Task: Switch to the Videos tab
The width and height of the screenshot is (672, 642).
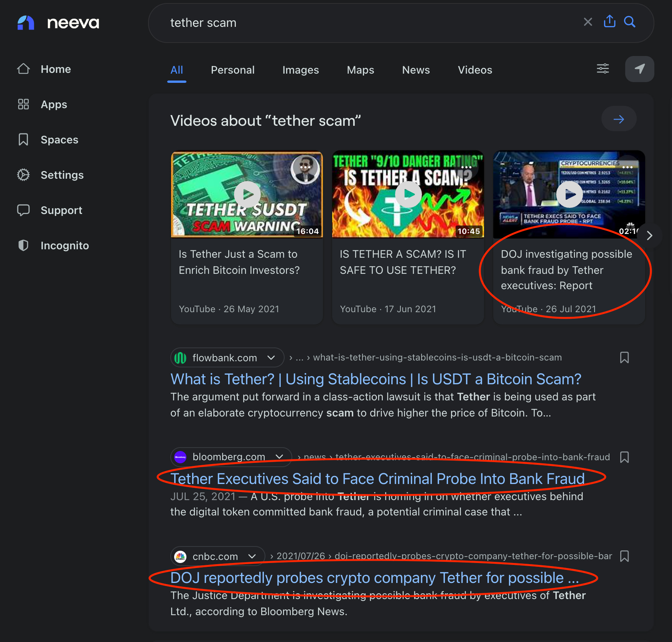Action: [475, 70]
